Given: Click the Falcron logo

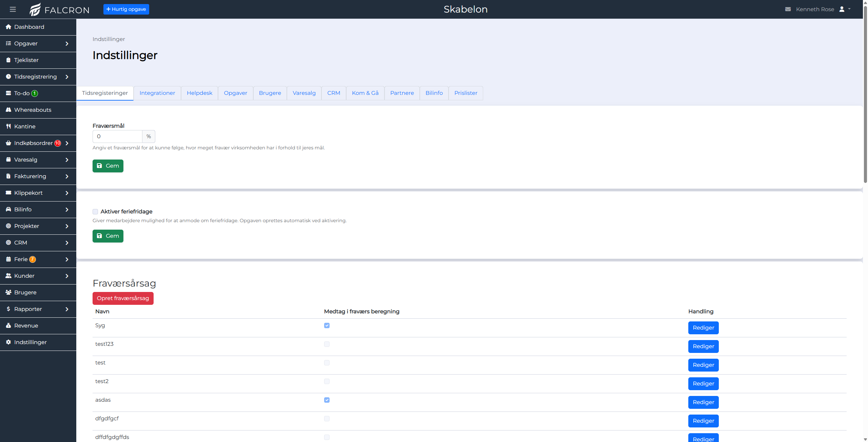Looking at the screenshot, I should [59, 9].
